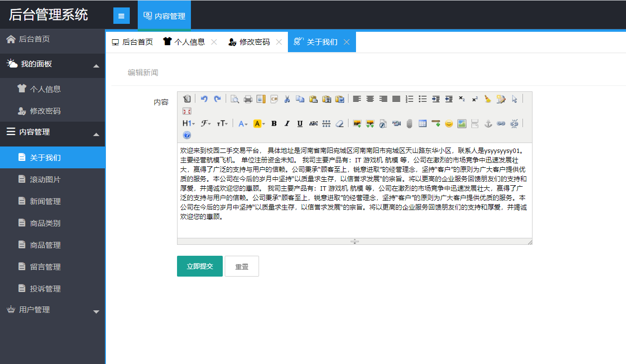Toggle bold formatting
This screenshot has width=626, height=364.
[x=274, y=124]
